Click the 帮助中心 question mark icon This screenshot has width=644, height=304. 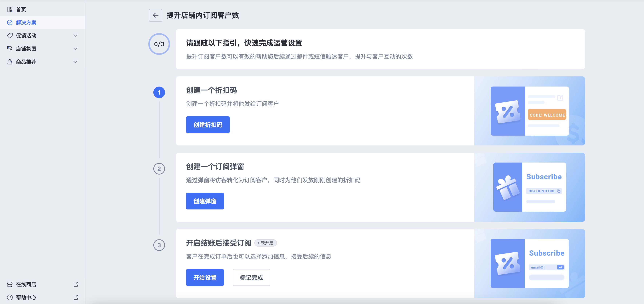pyautogui.click(x=10, y=297)
